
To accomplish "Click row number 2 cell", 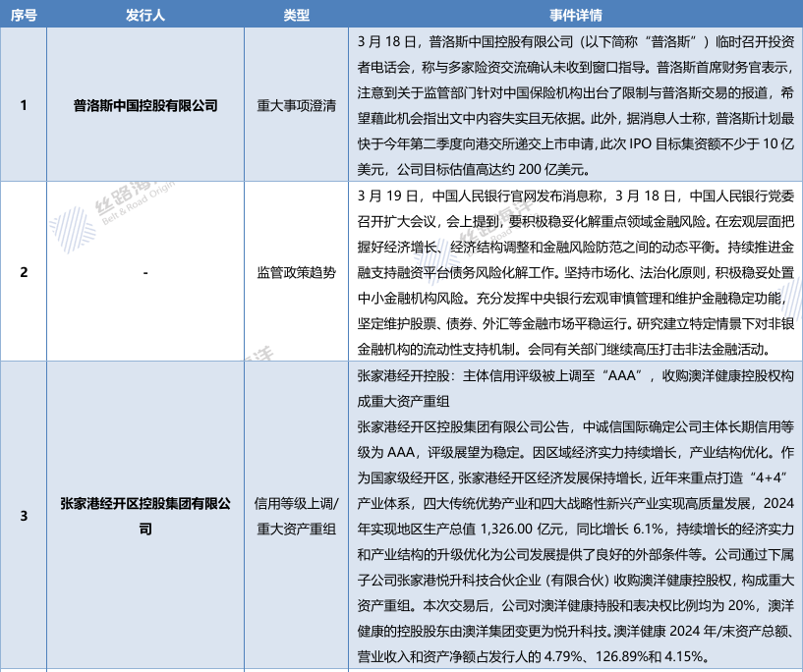I will [x=24, y=271].
